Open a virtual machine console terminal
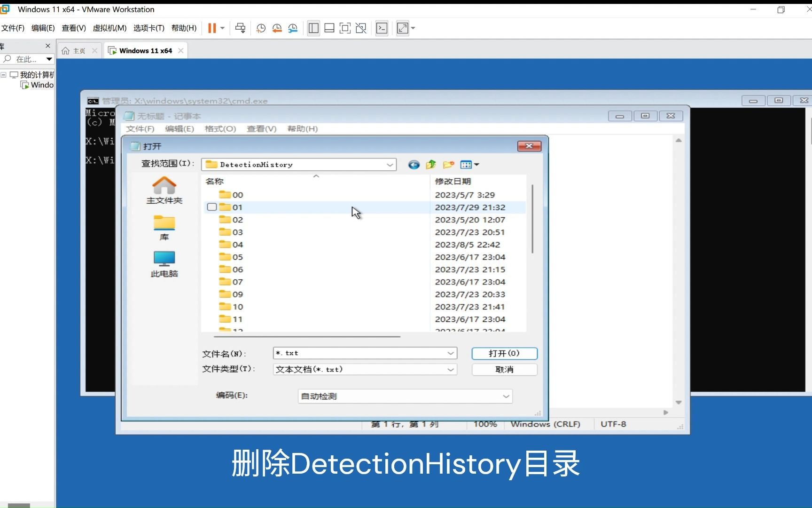812x508 pixels. [x=382, y=28]
